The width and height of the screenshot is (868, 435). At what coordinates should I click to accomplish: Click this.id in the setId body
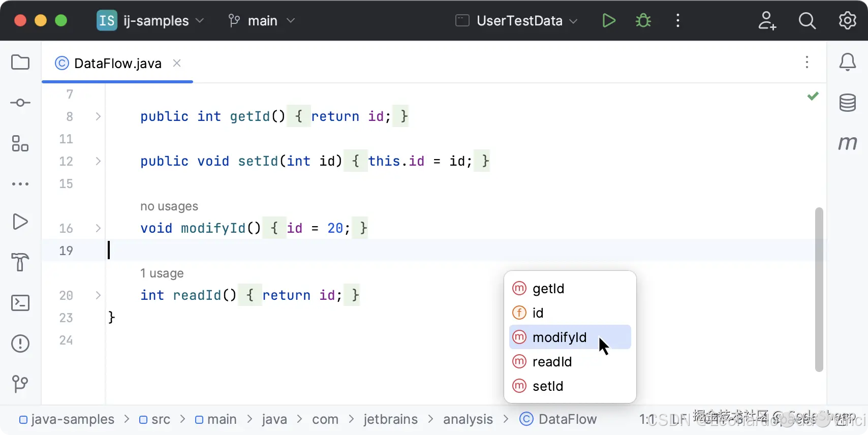(x=396, y=161)
